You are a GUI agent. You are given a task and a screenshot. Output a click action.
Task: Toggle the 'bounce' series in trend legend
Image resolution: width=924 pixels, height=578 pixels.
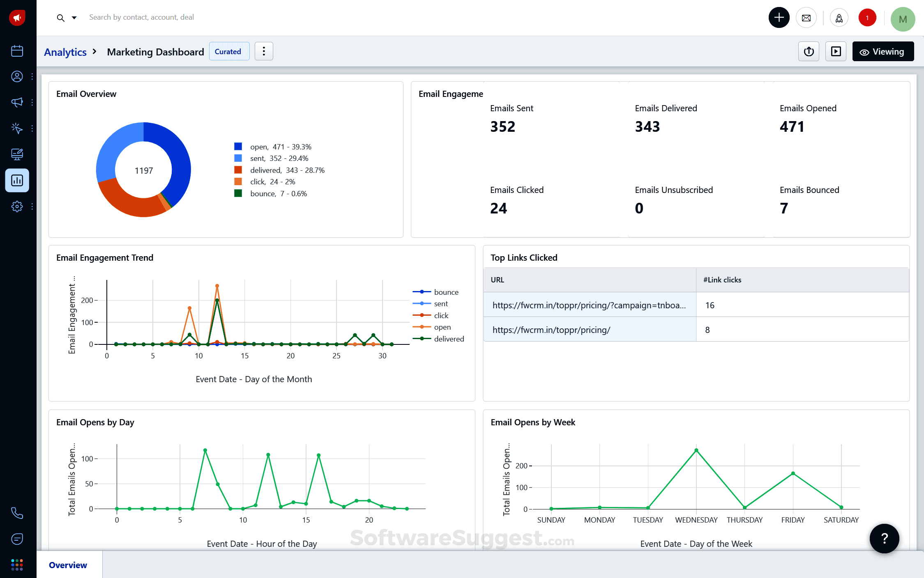point(446,292)
